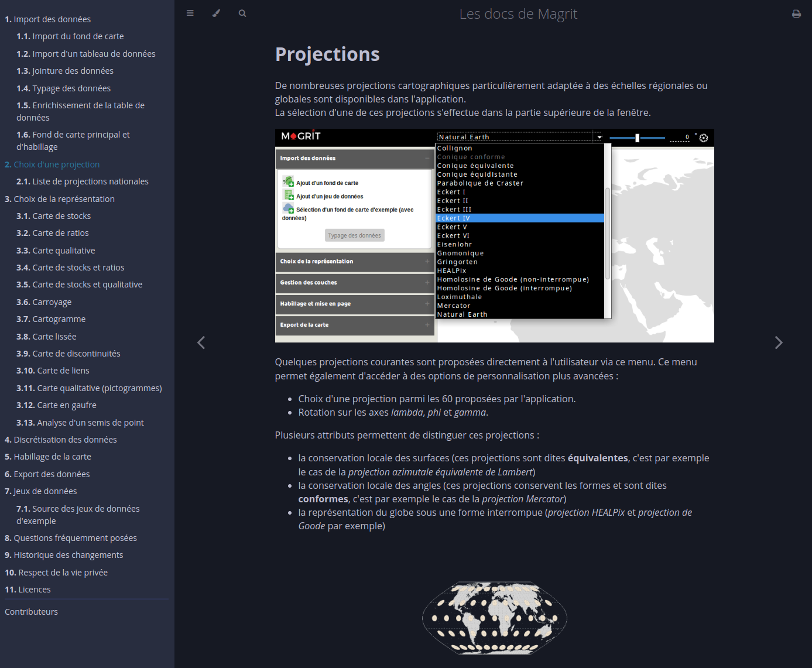This screenshot has height=668, width=812.
Task: Go to previous chapter arrow
Action: (x=201, y=342)
